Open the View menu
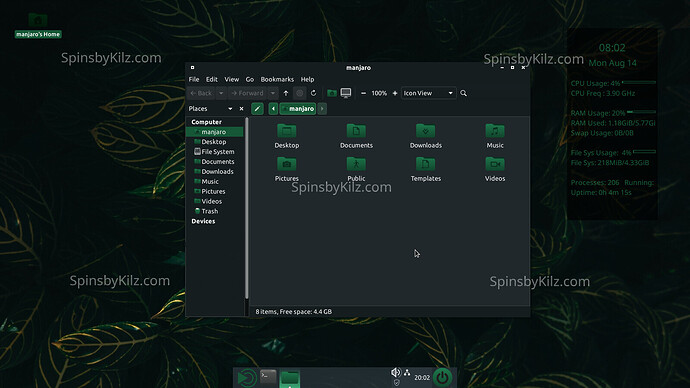 231,80
